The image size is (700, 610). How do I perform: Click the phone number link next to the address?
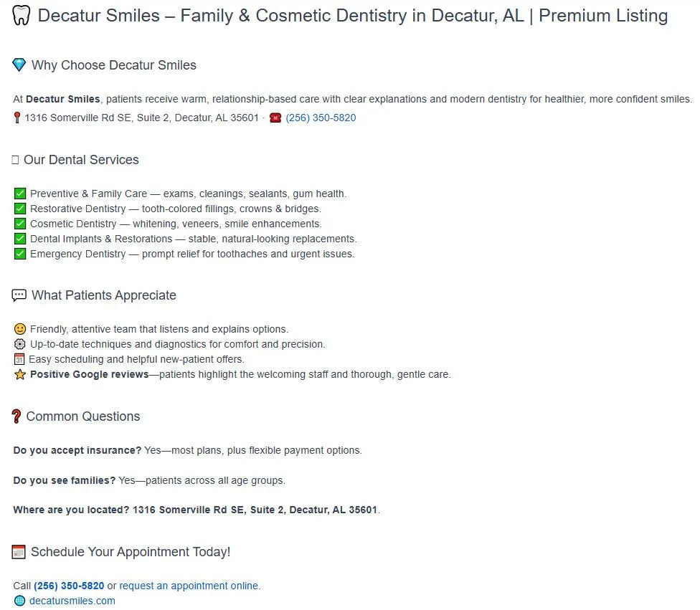tap(321, 118)
